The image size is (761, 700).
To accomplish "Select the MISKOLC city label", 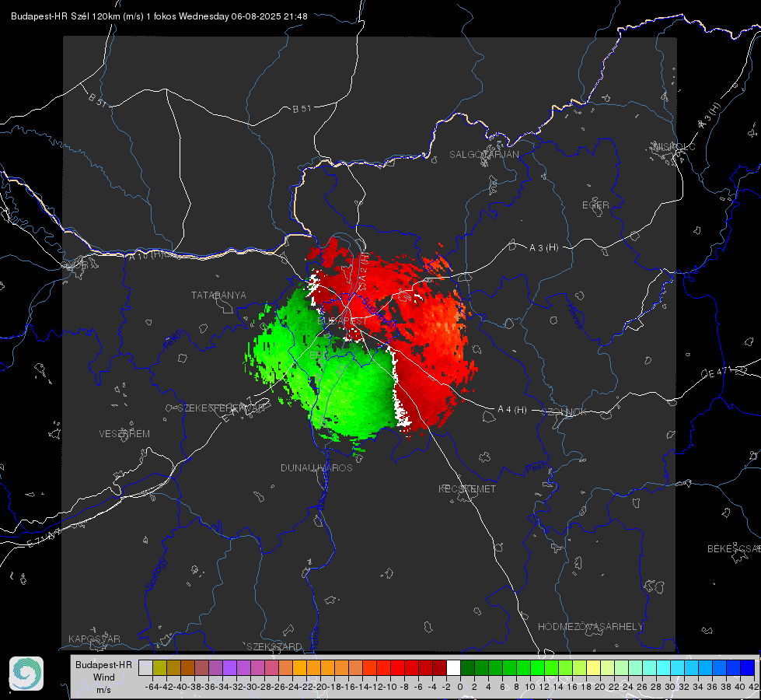I will click(x=674, y=146).
